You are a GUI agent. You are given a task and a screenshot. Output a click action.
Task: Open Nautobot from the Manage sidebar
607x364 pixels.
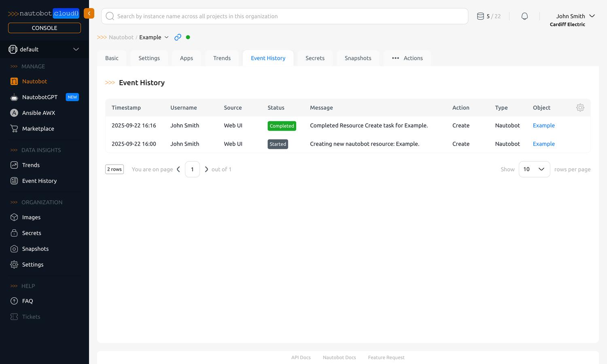(34, 81)
